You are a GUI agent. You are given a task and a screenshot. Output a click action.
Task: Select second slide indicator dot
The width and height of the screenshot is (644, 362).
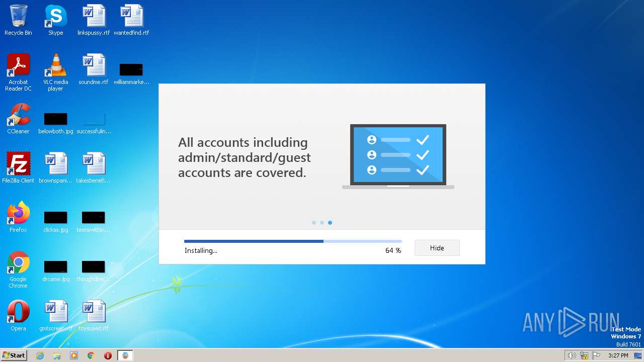tap(322, 222)
